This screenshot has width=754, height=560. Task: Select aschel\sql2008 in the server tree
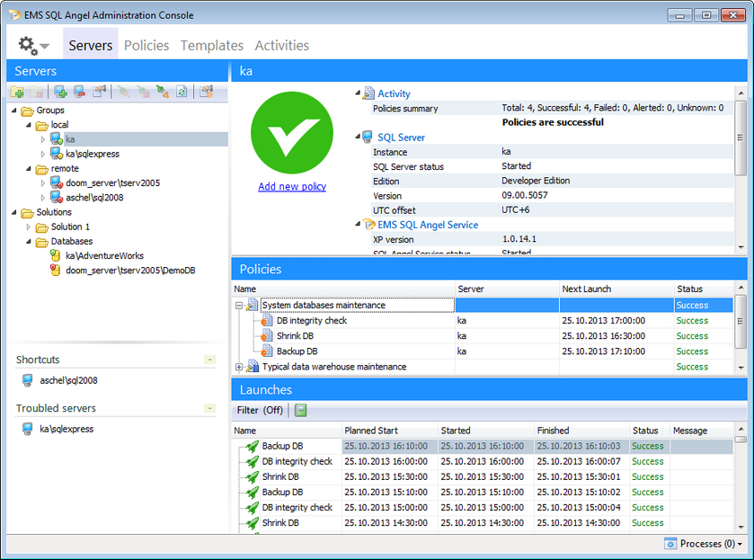click(94, 197)
